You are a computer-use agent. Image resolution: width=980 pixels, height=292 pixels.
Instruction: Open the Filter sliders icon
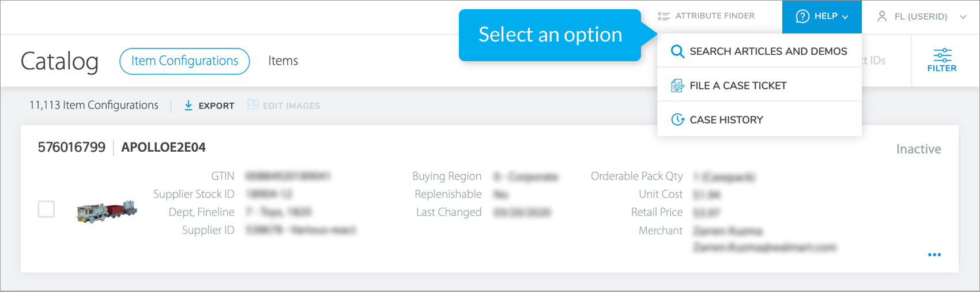coord(942,55)
